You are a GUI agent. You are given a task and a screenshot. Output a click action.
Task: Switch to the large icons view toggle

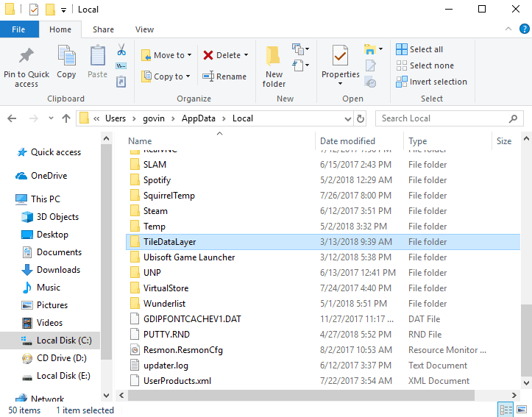point(522,410)
